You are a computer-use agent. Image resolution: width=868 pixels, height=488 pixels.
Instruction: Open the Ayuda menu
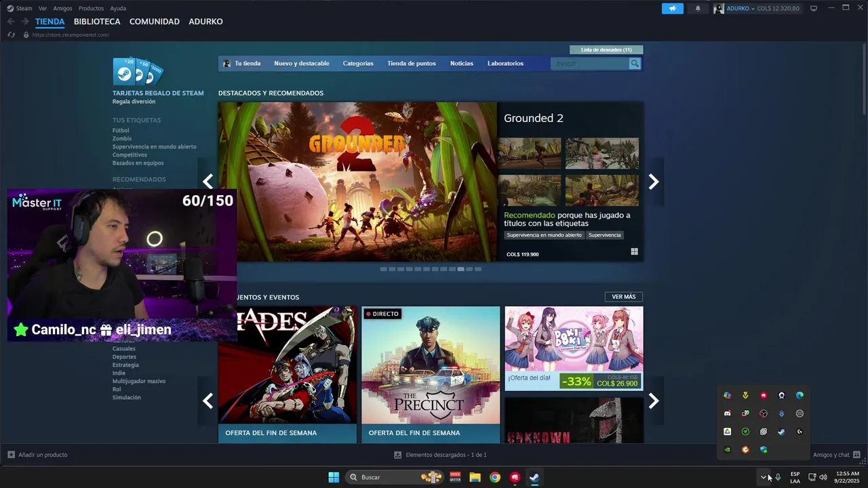pos(118,8)
